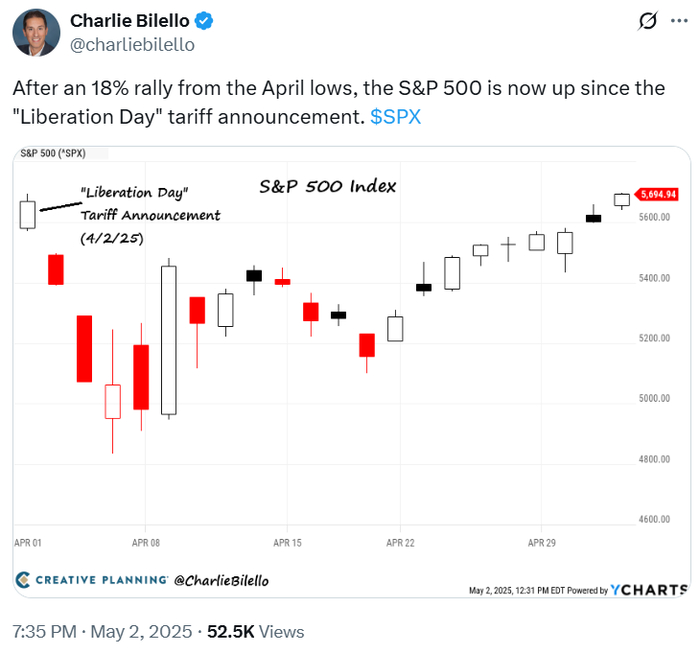Image resolution: width=700 pixels, height=653 pixels.
Task: Open the @charliebilello handle below the name
Action: pos(131,44)
